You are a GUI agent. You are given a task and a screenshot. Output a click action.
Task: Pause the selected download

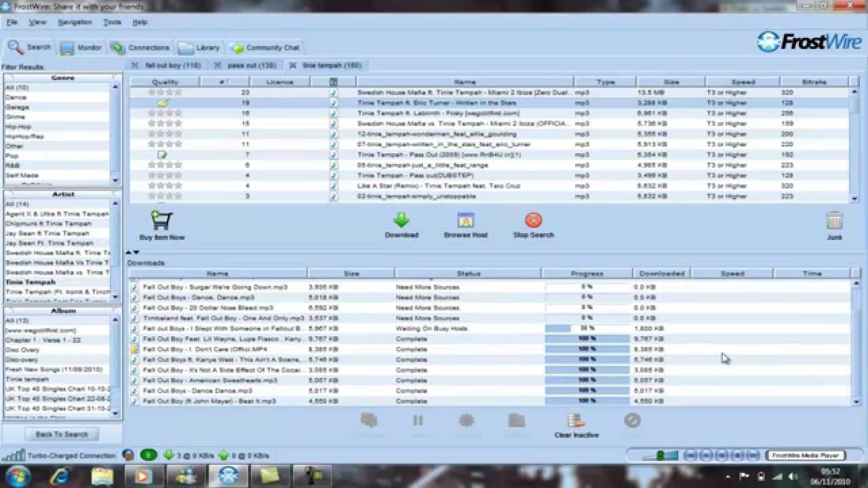(x=418, y=421)
